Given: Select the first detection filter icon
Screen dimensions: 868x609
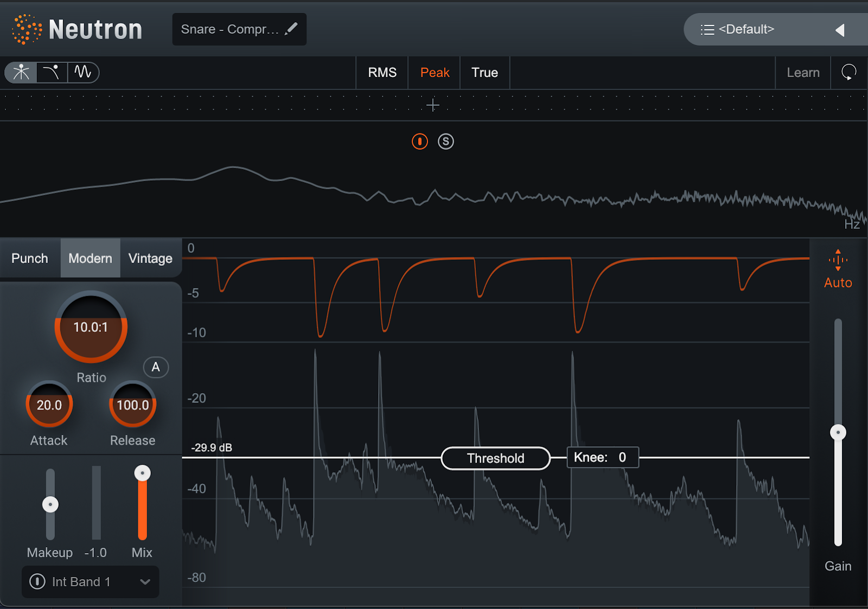Looking at the screenshot, I should pos(21,72).
